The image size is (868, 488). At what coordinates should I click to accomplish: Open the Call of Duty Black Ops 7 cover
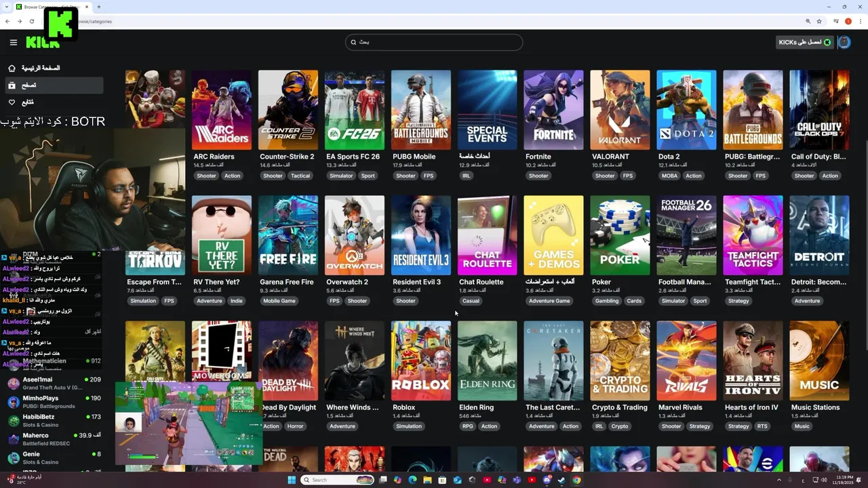(819, 110)
